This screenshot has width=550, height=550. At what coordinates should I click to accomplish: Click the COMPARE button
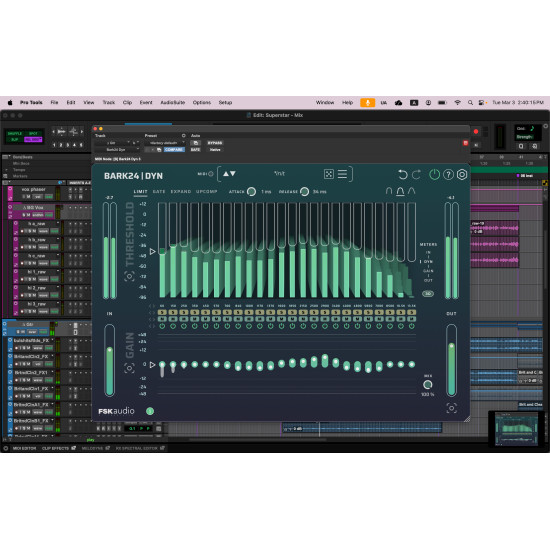click(x=174, y=149)
